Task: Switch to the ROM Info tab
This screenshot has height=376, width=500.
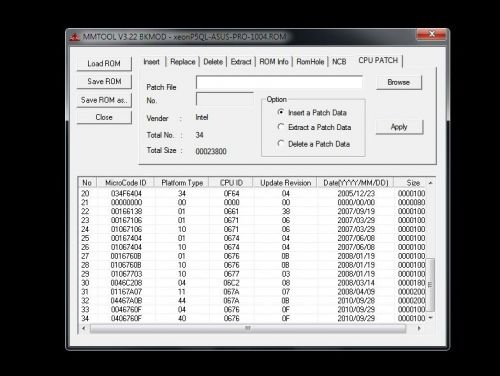Action: click(x=274, y=62)
